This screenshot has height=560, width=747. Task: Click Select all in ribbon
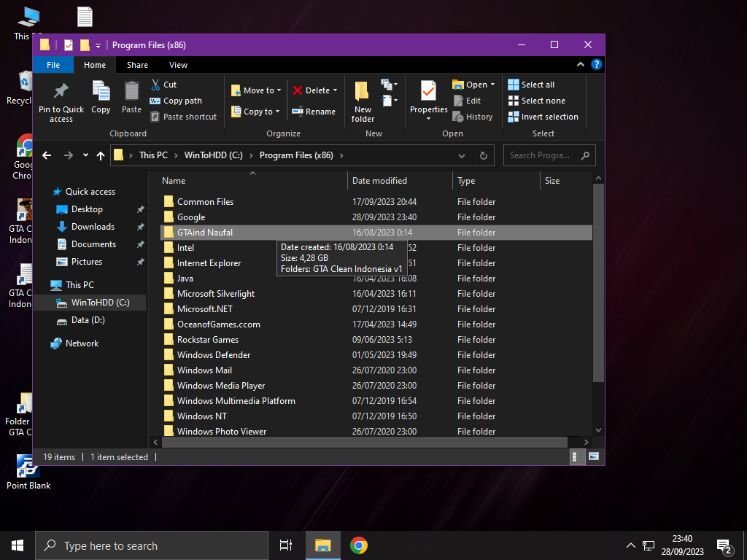[x=531, y=85]
